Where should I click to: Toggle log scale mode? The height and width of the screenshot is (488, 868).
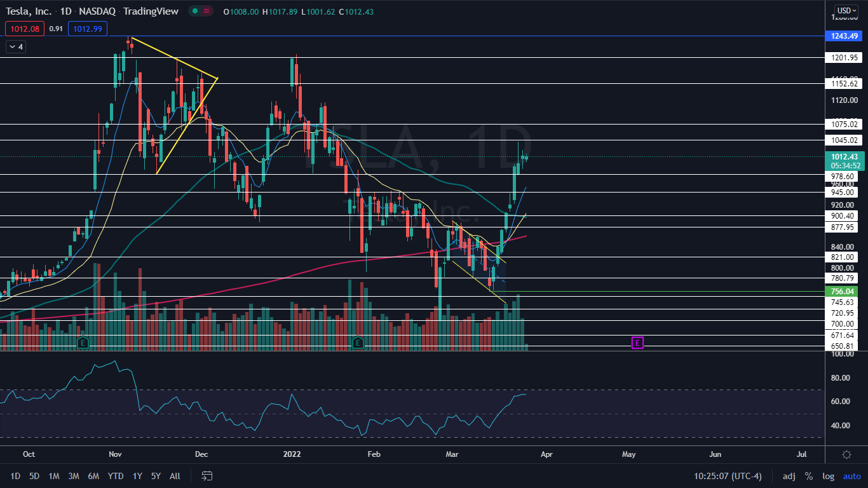click(x=828, y=476)
